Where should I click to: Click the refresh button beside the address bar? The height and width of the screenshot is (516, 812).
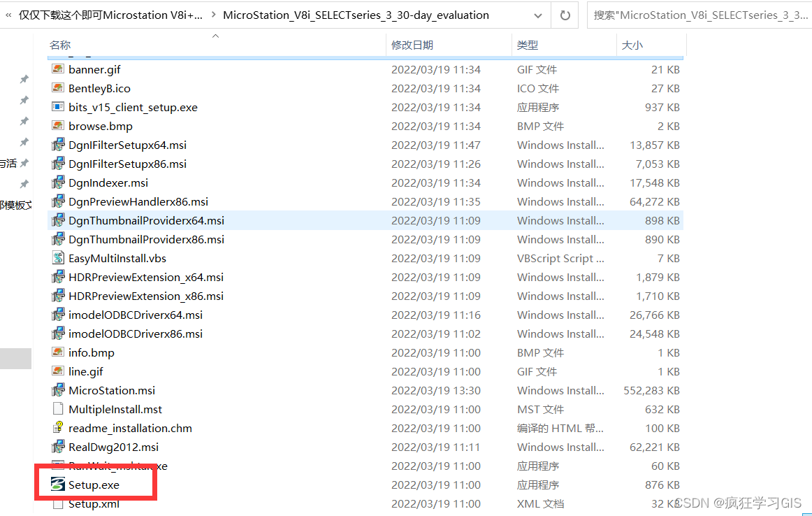(565, 15)
